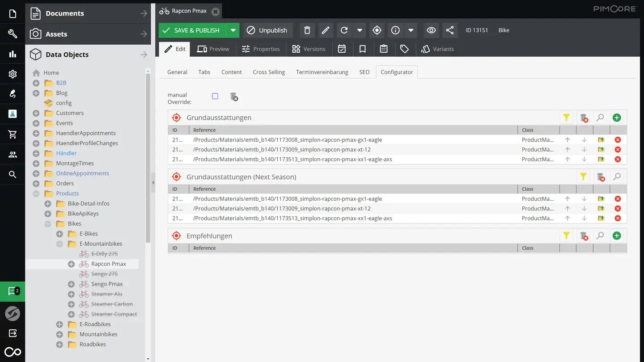
Task: Select the Mountainbikes folder in tree
Action: pyautogui.click(x=98, y=334)
